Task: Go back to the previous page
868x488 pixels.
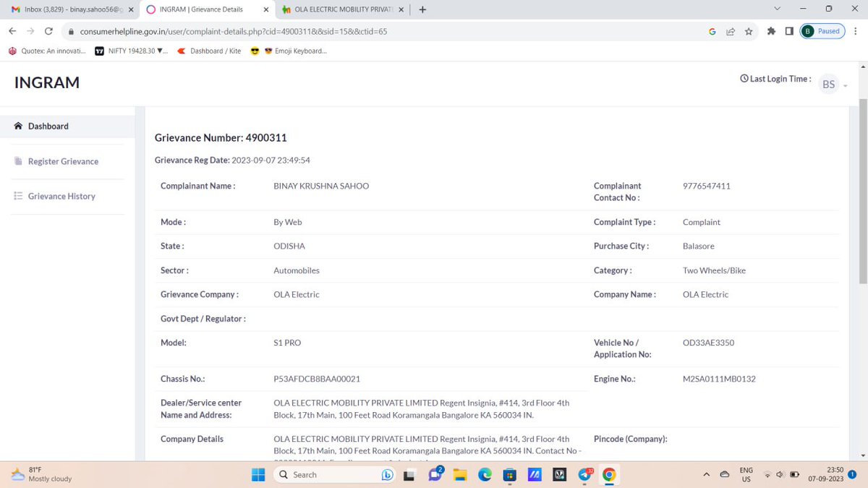Action: click(x=12, y=31)
